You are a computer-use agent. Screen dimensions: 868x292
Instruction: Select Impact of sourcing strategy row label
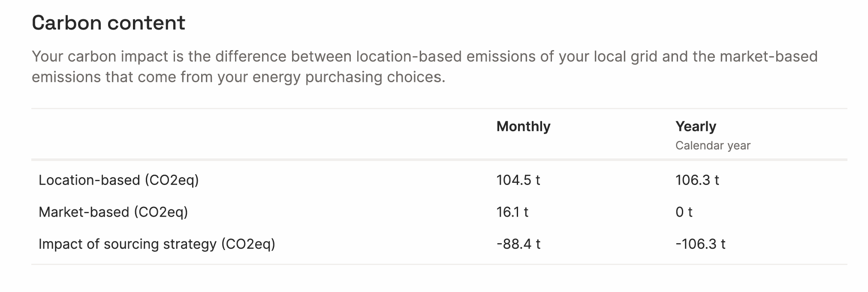[157, 244]
